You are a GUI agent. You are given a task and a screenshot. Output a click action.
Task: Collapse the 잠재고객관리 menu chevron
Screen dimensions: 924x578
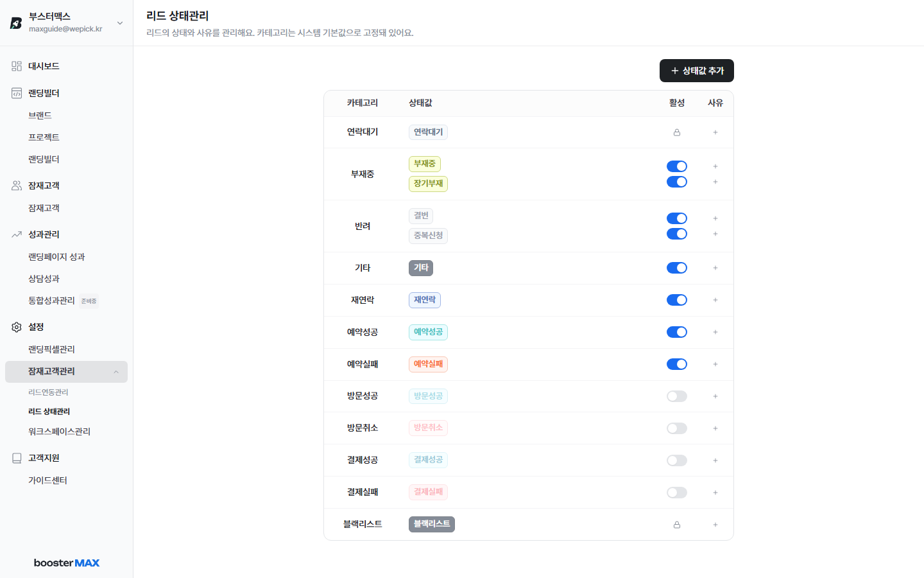click(116, 372)
